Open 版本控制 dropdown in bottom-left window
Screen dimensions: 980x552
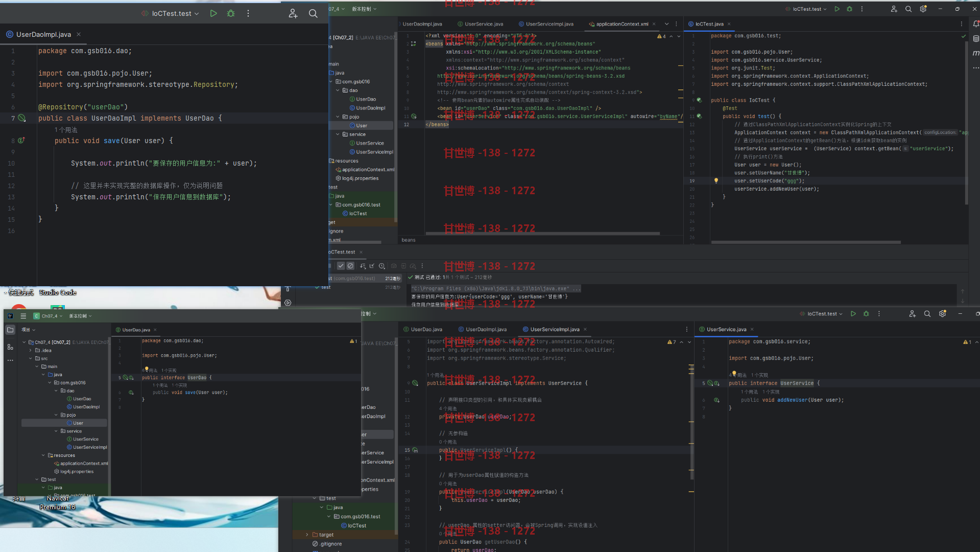click(81, 316)
